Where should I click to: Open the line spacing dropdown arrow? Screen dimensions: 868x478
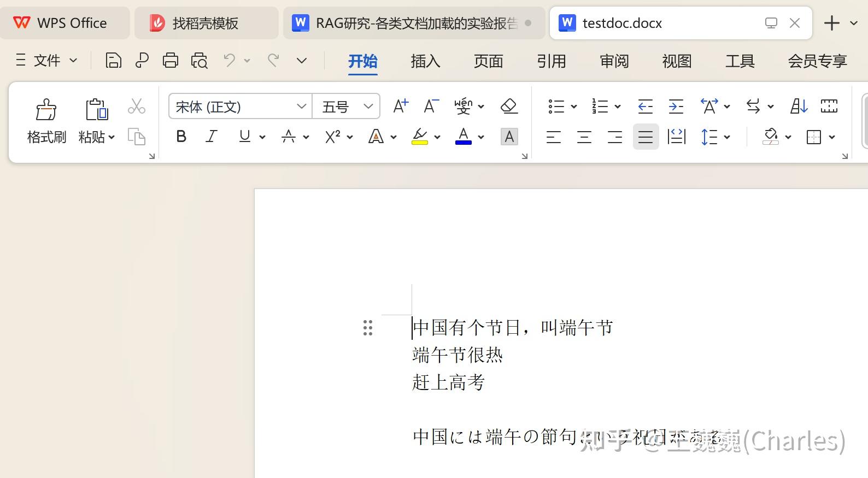pos(727,137)
